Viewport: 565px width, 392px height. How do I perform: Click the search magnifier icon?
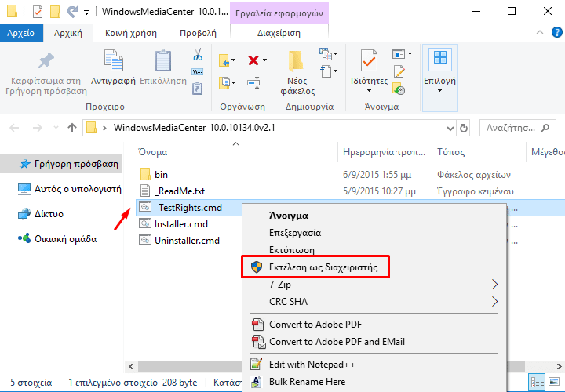[x=545, y=128]
